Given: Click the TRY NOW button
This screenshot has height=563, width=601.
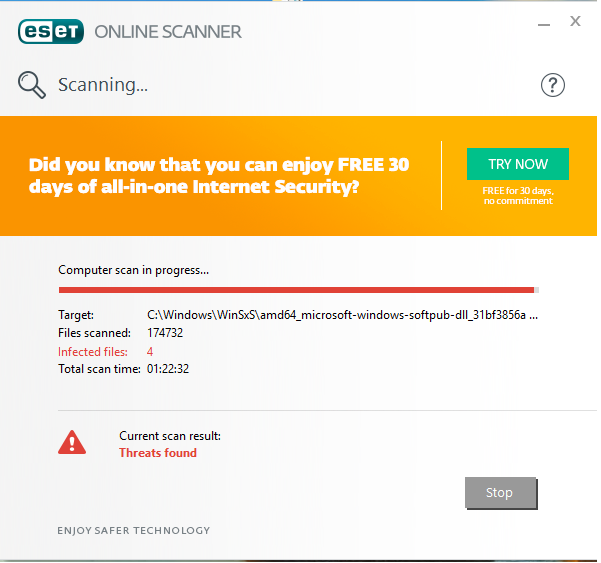Looking at the screenshot, I should (x=518, y=164).
